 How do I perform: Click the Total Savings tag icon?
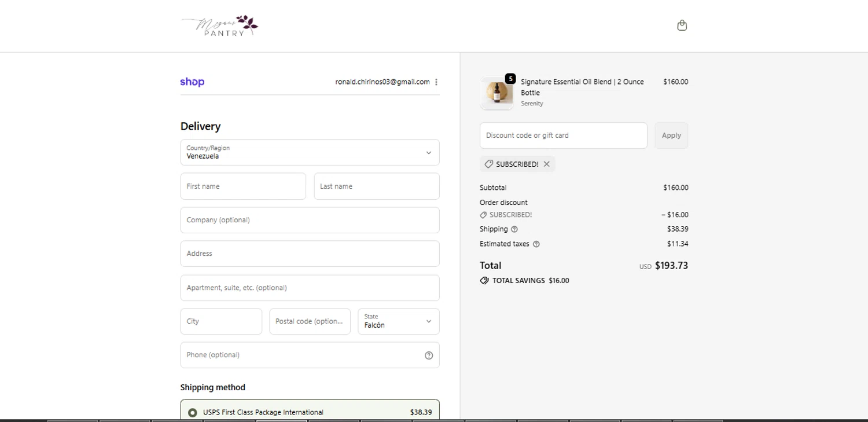[x=484, y=281]
